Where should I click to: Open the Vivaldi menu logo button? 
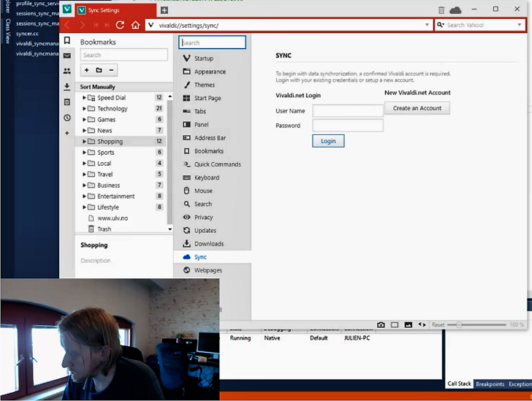[66, 9]
